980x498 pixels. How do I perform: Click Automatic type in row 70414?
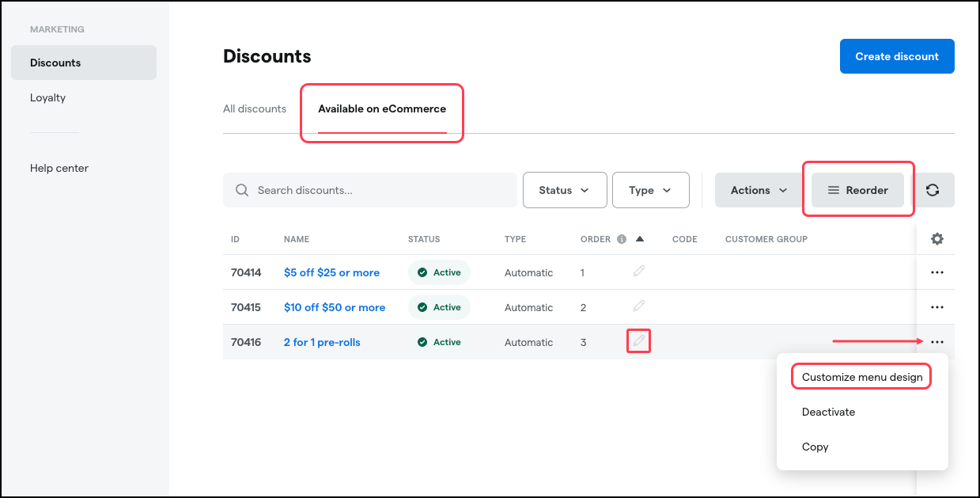pyautogui.click(x=529, y=272)
